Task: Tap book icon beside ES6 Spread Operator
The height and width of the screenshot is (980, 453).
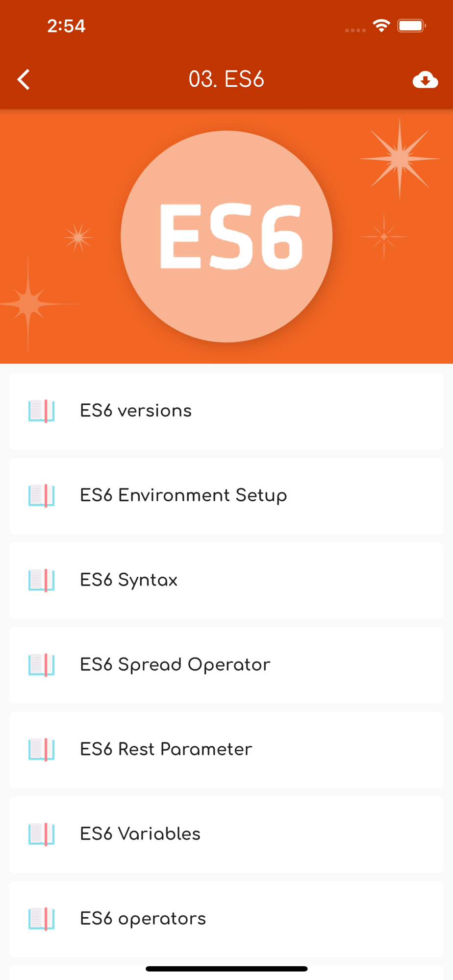Action: tap(42, 665)
